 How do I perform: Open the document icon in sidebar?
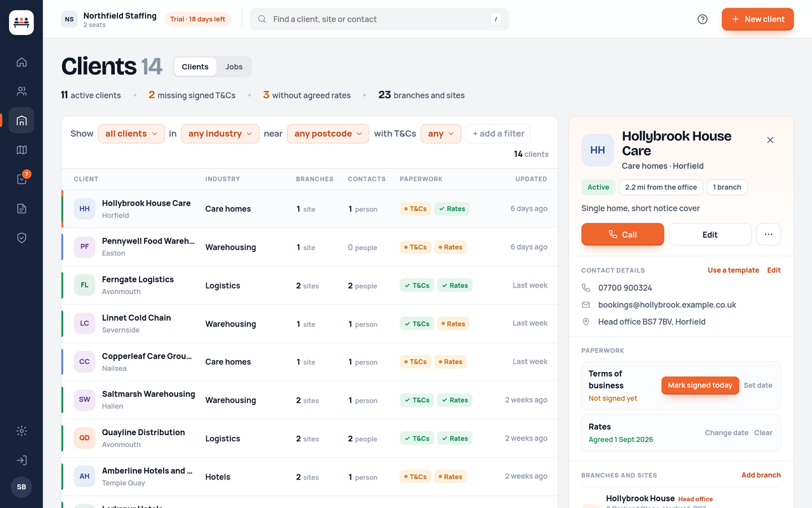coord(22,208)
